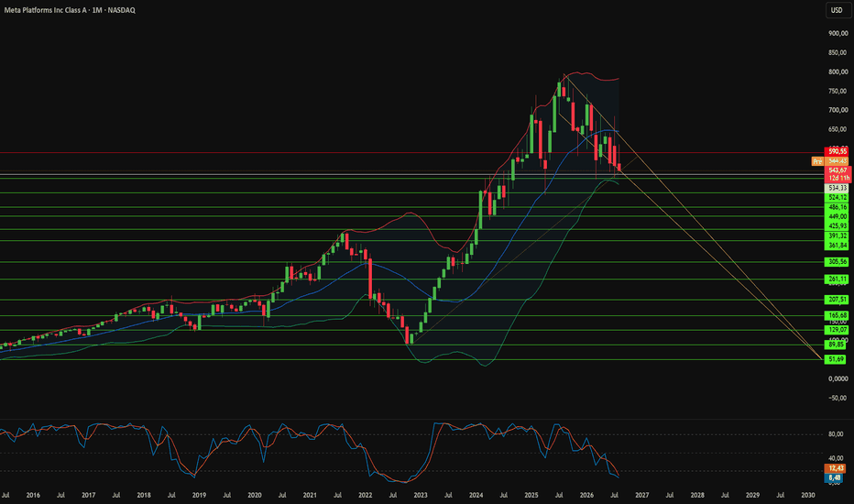Screen dimensions: 854x504
Task: Click the green 524,12 level label
Action: pyautogui.click(x=837, y=197)
